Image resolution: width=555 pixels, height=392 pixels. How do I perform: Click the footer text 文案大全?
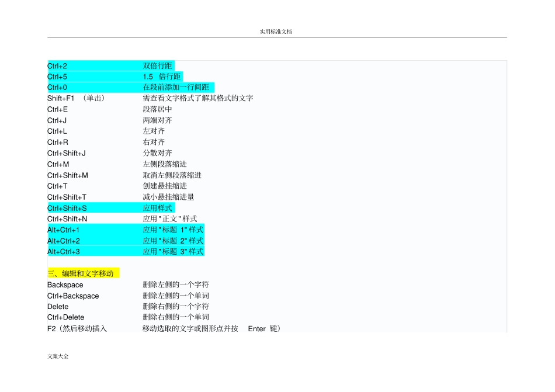coord(58,356)
